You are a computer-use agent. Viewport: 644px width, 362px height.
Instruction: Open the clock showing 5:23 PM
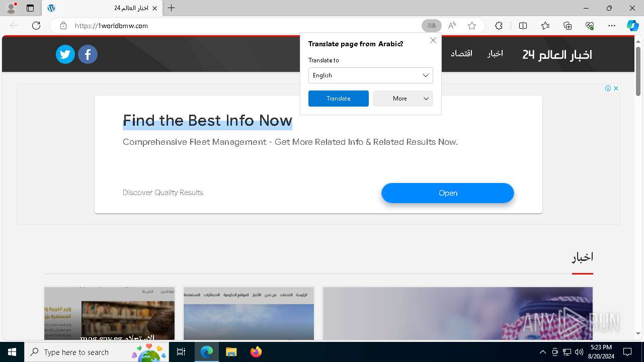[x=601, y=352]
